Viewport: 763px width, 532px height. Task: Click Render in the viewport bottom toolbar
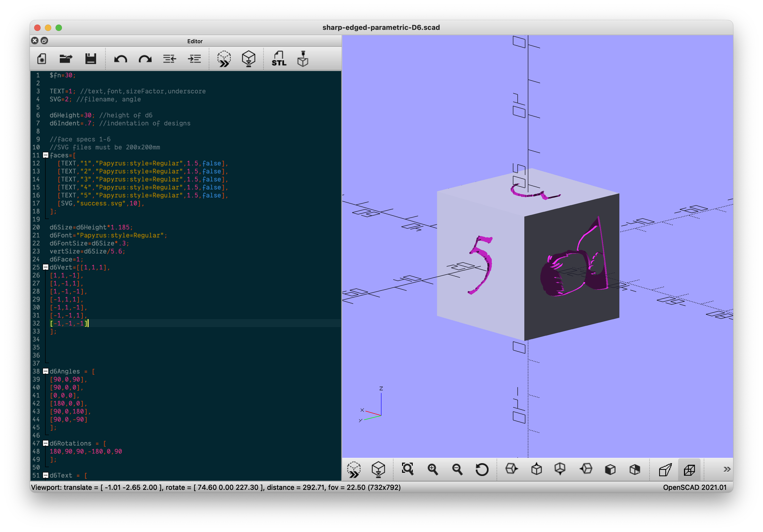point(378,470)
